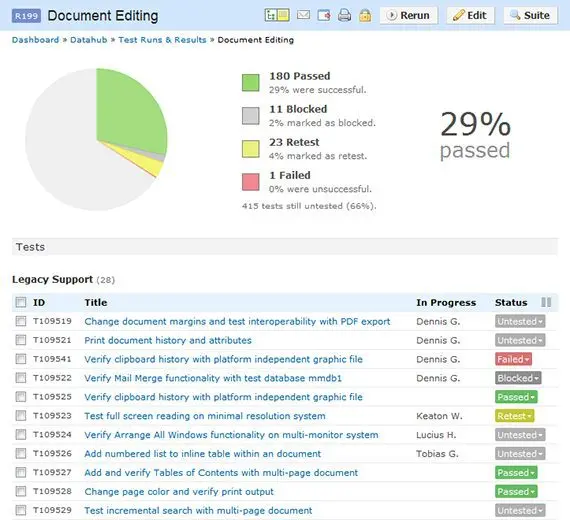
Task: Check the box for test T109528
Action: pyautogui.click(x=21, y=491)
